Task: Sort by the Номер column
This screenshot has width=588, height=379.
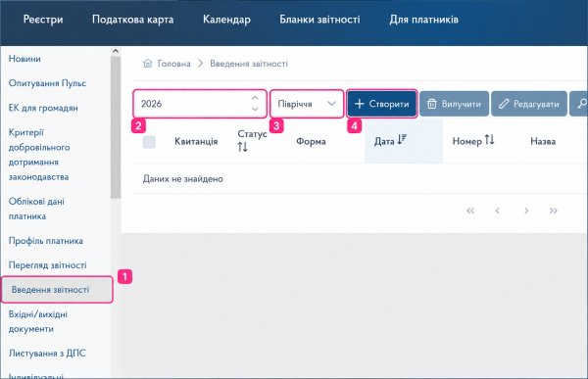Action: (473, 141)
